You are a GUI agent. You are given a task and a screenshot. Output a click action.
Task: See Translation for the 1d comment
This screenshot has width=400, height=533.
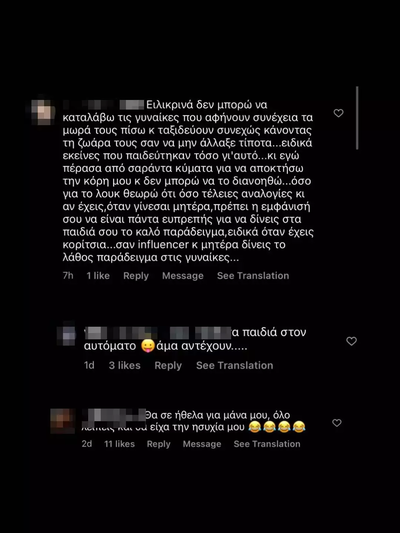(x=234, y=365)
